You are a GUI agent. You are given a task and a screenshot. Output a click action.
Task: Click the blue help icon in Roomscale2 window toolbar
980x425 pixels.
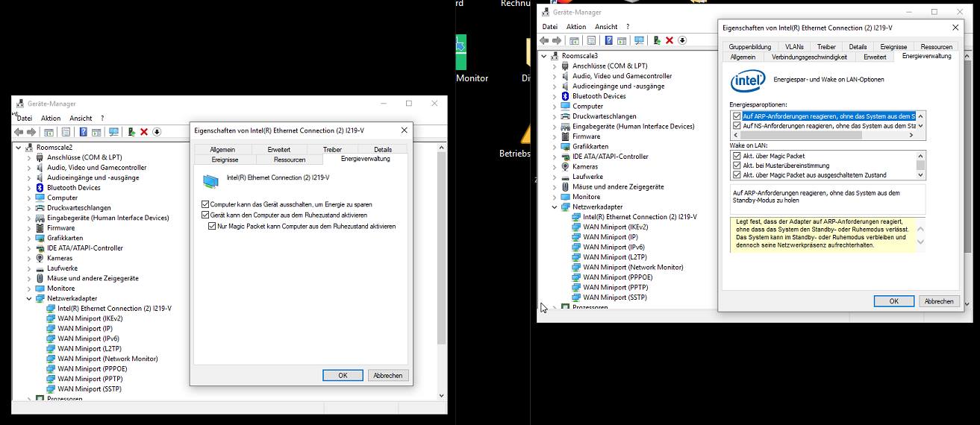point(84,132)
